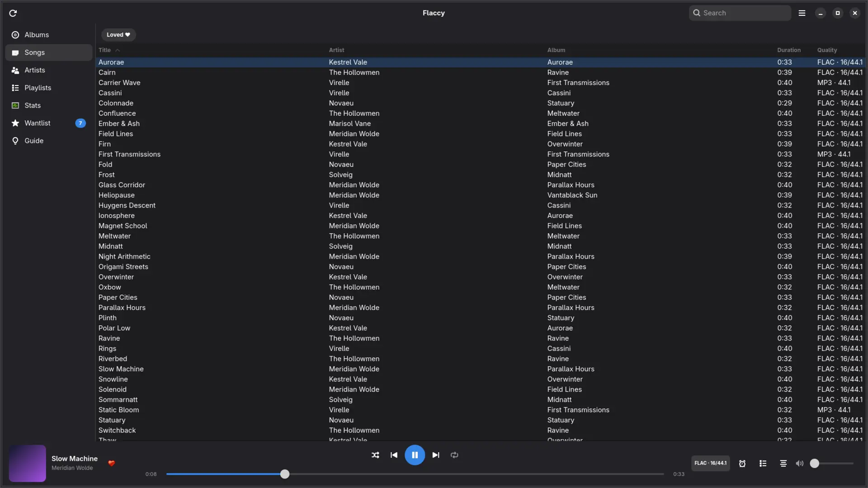Click album Meltwater in Confluence row
868x488 pixels.
(563, 114)
